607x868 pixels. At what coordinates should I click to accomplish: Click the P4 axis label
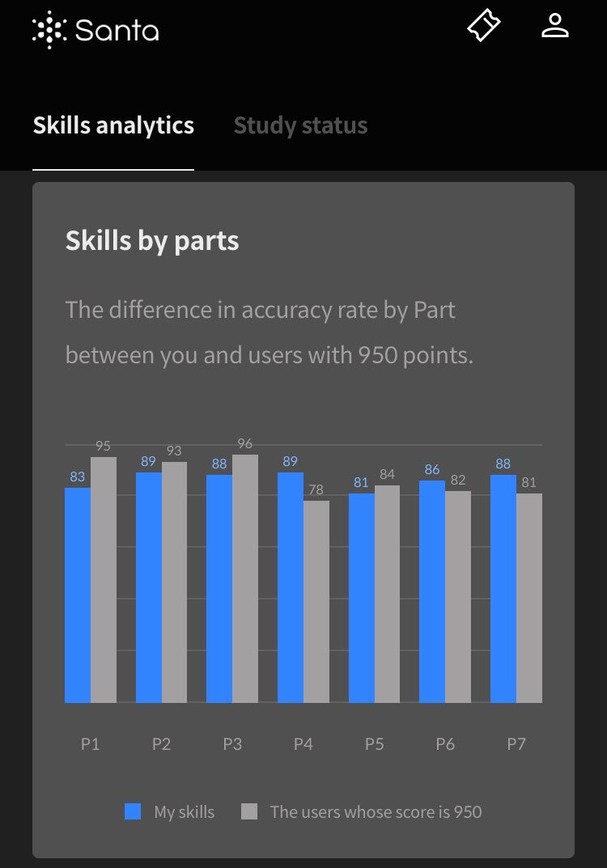(303, 744)
